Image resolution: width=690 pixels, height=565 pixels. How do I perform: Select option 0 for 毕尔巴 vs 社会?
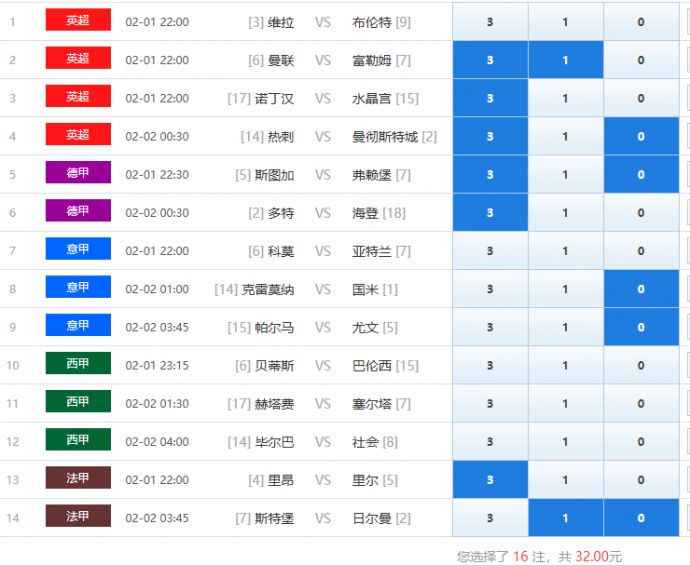click(641, 442)
